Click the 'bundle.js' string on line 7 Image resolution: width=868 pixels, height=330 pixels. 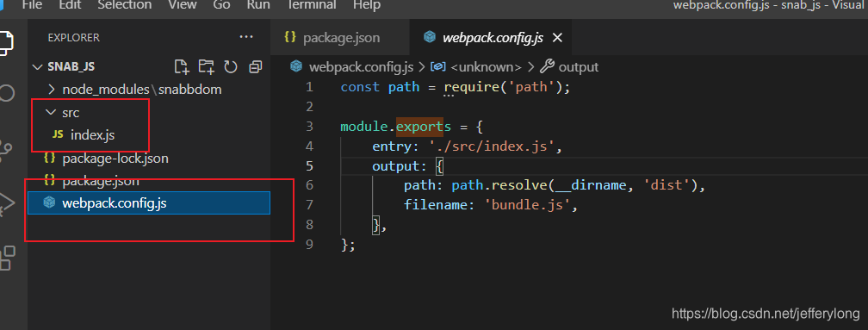(528, 205)
